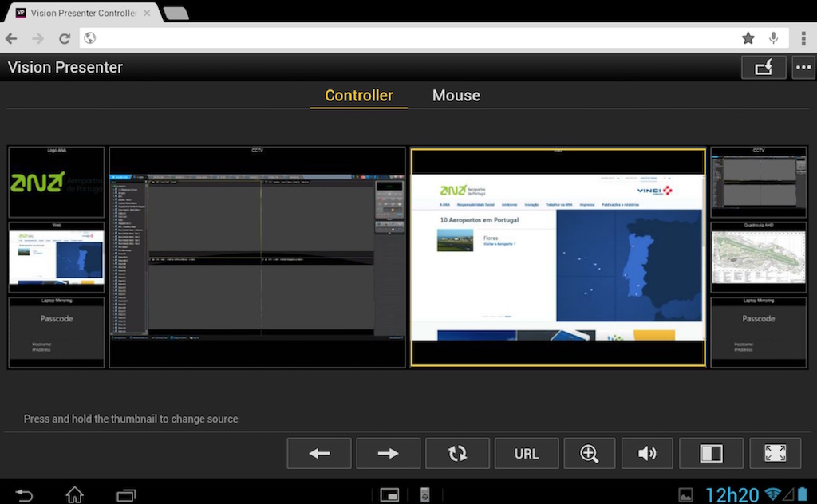Open the zoom magnifier tool
The image size is (817, 504).
pyautogui.click(x=590, y=453)
